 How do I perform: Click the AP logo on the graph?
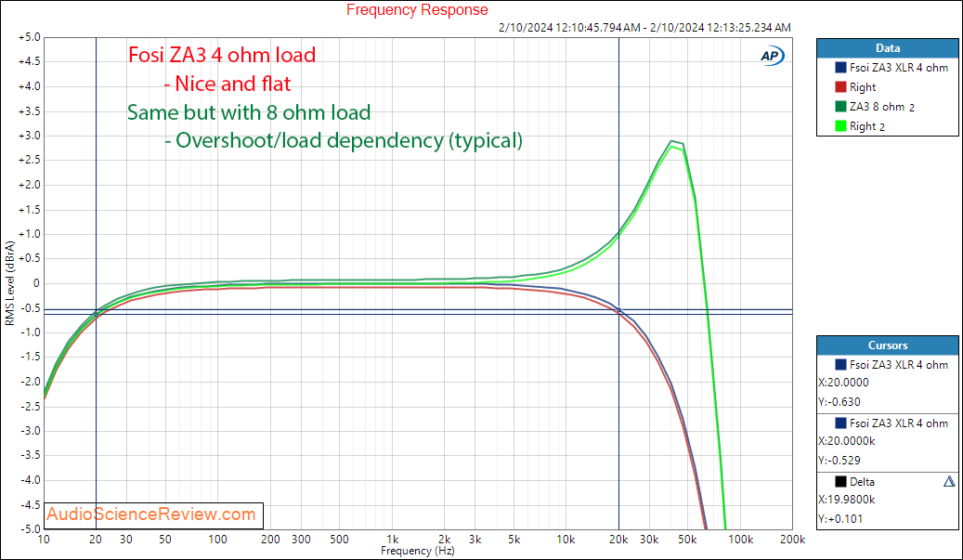coord(772,56)
